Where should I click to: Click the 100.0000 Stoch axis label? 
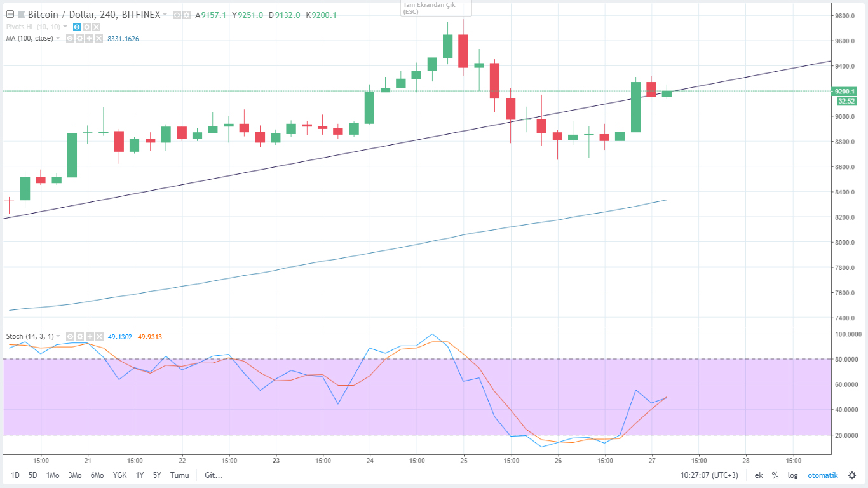coord(848,334)
